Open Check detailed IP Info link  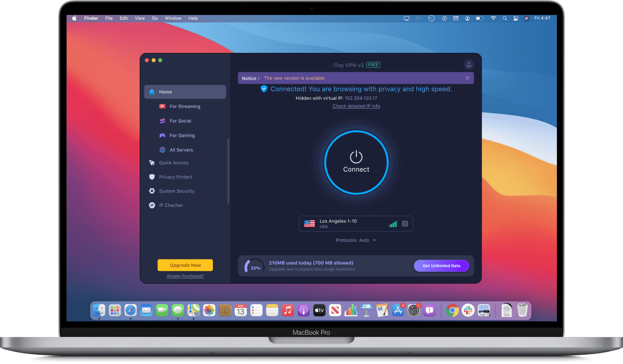356,106
